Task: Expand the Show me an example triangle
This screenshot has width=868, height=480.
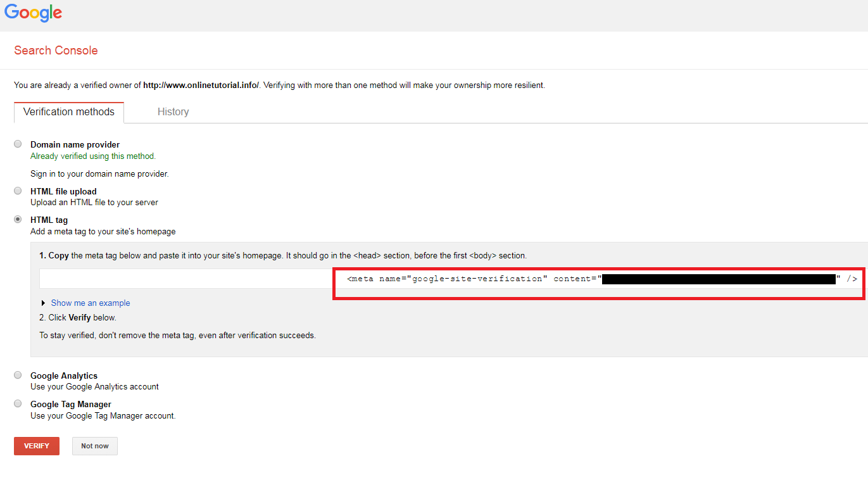Action: [x=43, y=303]
